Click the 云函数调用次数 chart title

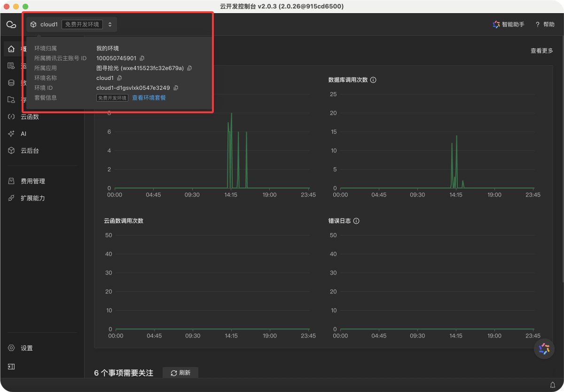click(124, 221)
